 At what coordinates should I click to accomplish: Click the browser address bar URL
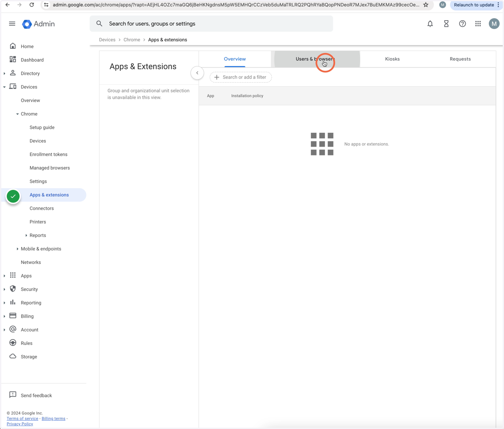(236, 5)
